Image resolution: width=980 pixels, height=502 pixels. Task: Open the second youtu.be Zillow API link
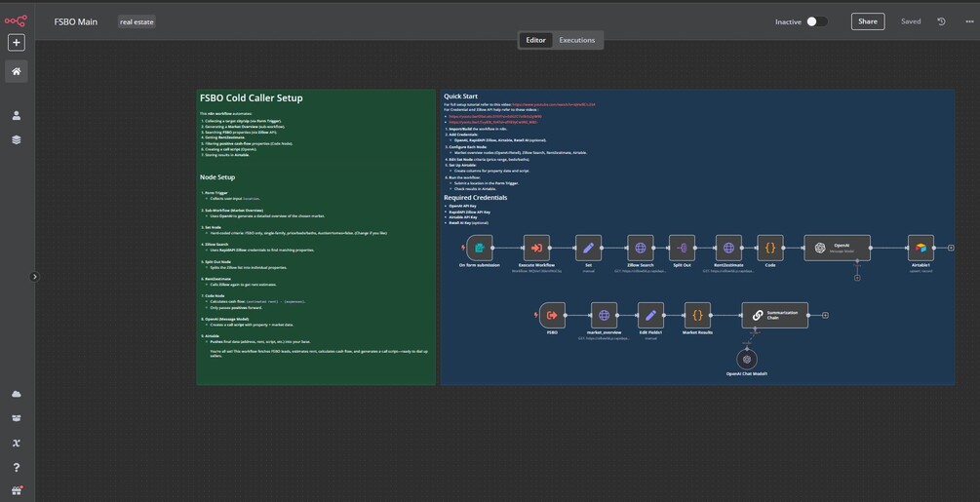pyautogui.click(x=493, y=123)
